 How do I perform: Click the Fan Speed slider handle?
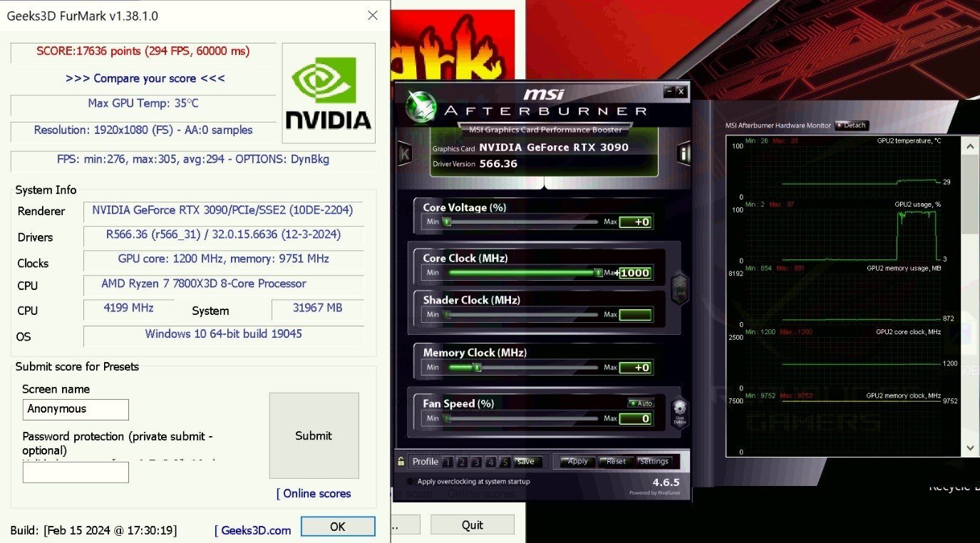447,418
